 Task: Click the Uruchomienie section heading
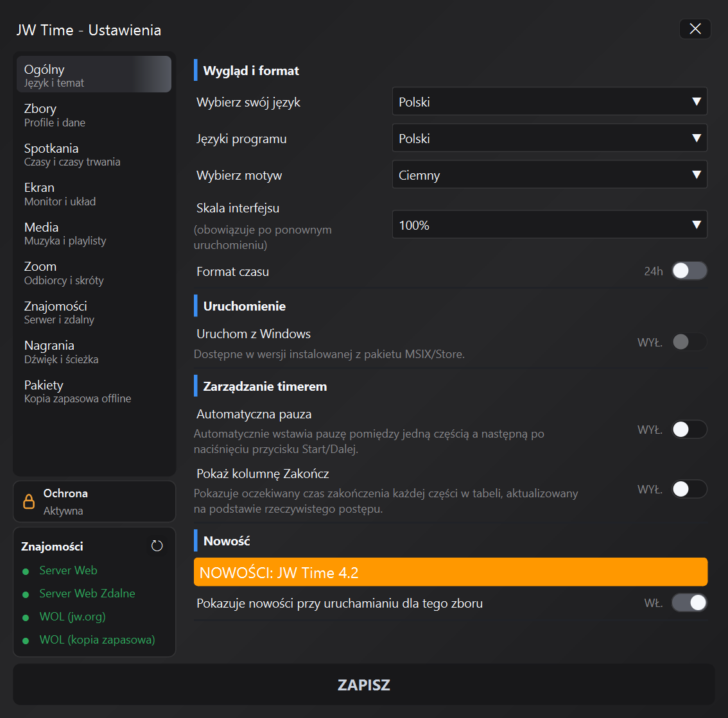click(244, 306)
